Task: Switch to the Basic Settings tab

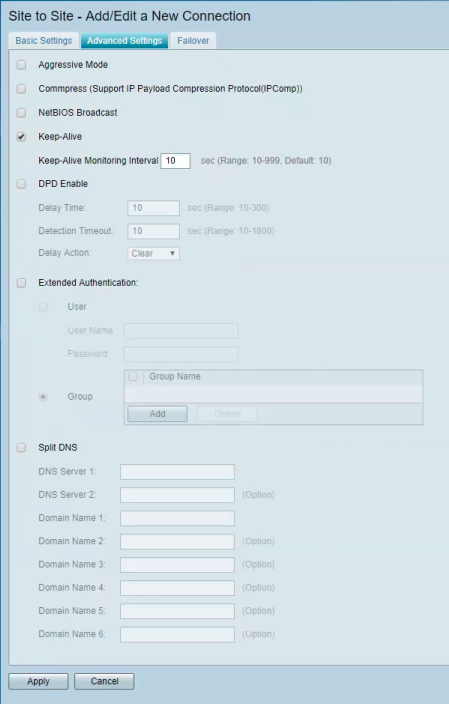Action: (44, 40)
